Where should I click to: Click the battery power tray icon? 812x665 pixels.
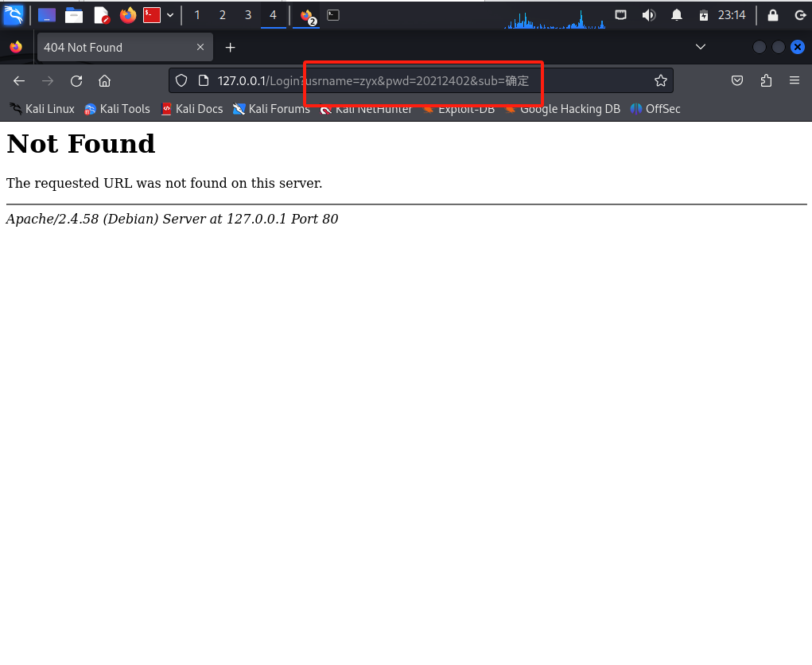click(703, 15)
